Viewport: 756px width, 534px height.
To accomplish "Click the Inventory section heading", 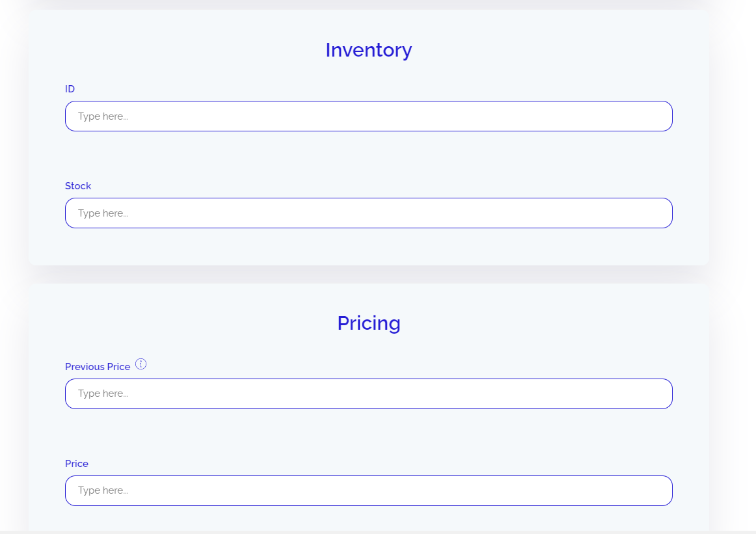I will [368, 50].
